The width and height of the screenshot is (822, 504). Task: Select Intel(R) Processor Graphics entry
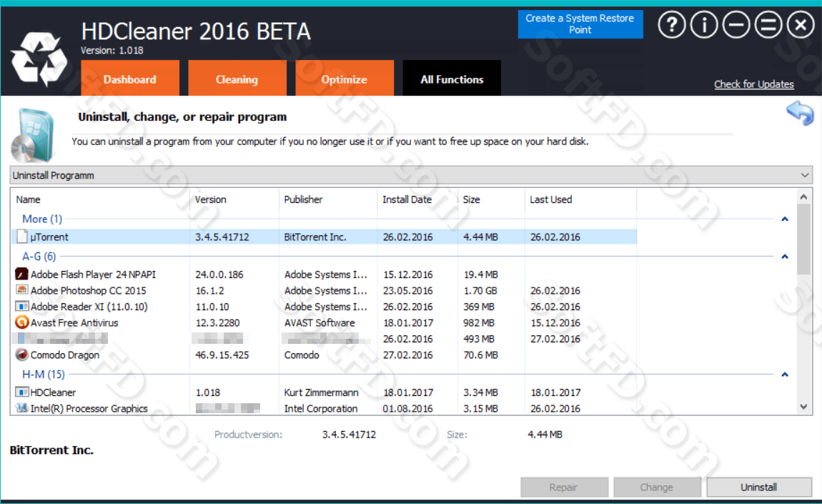[x=89, y=408]
